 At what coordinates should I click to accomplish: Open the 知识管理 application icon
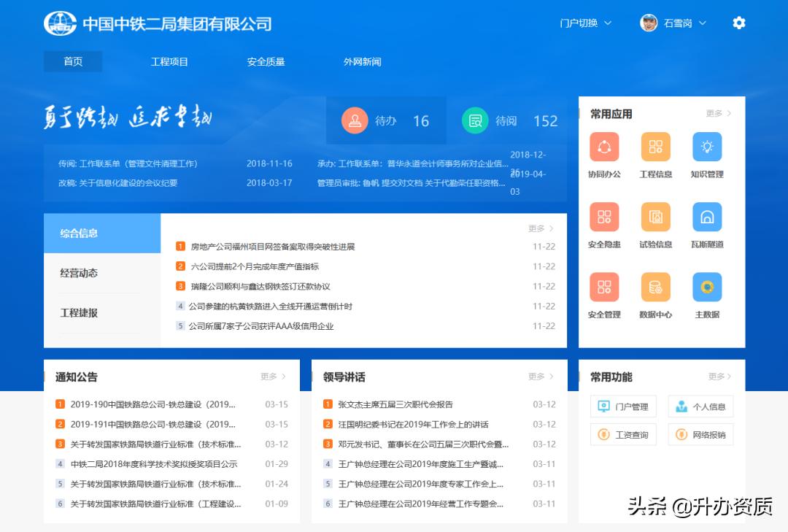click(x=706, y=147)
